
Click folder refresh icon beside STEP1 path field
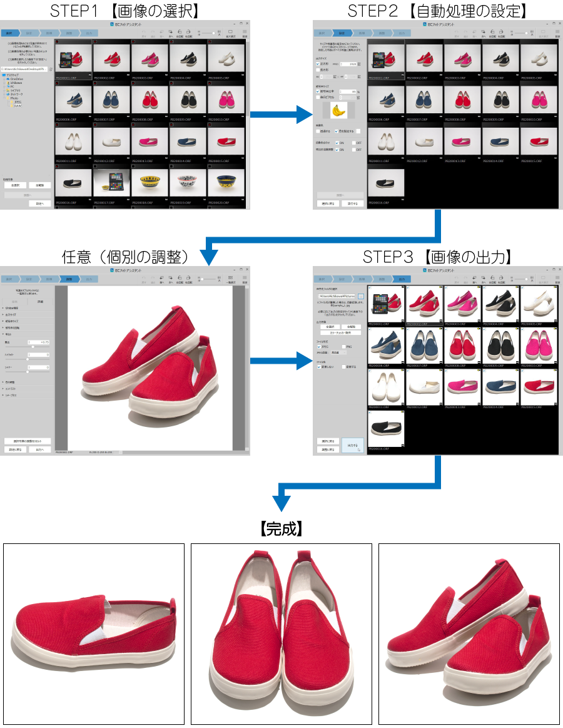pyautogui.click(x=51, y=69)
